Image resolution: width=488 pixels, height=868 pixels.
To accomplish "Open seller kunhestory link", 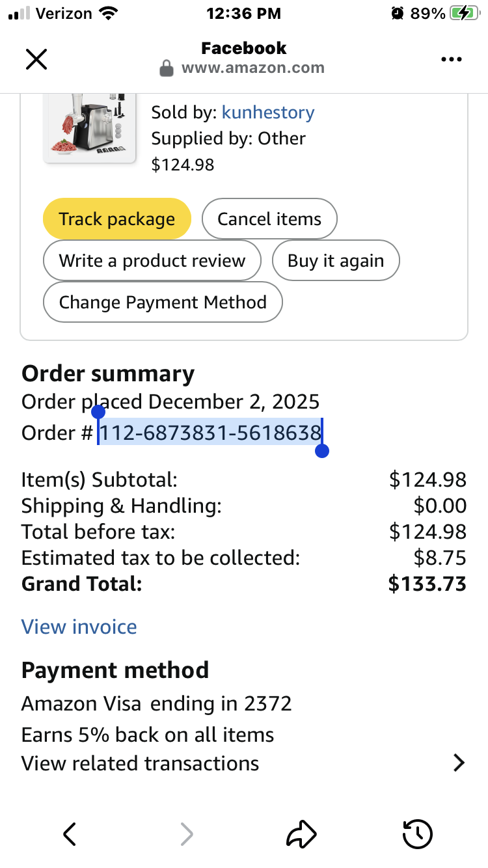I will tap(268, 113).
